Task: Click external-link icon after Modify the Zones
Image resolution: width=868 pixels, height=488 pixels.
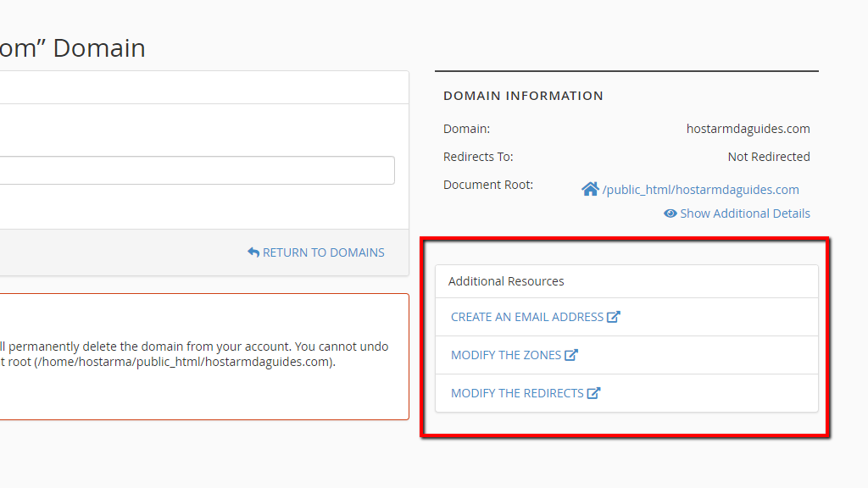Action: pos(571,355)
